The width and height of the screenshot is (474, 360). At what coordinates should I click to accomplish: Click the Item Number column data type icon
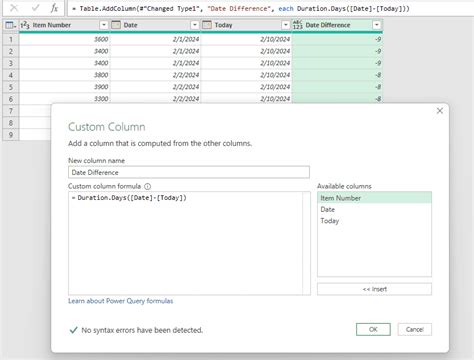coord(25,25)
